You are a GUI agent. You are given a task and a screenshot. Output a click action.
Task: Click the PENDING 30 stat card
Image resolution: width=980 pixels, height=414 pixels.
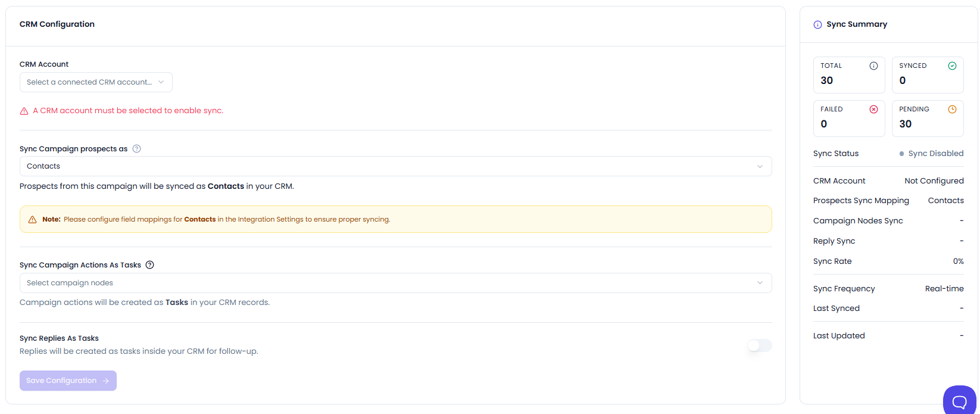928,119
